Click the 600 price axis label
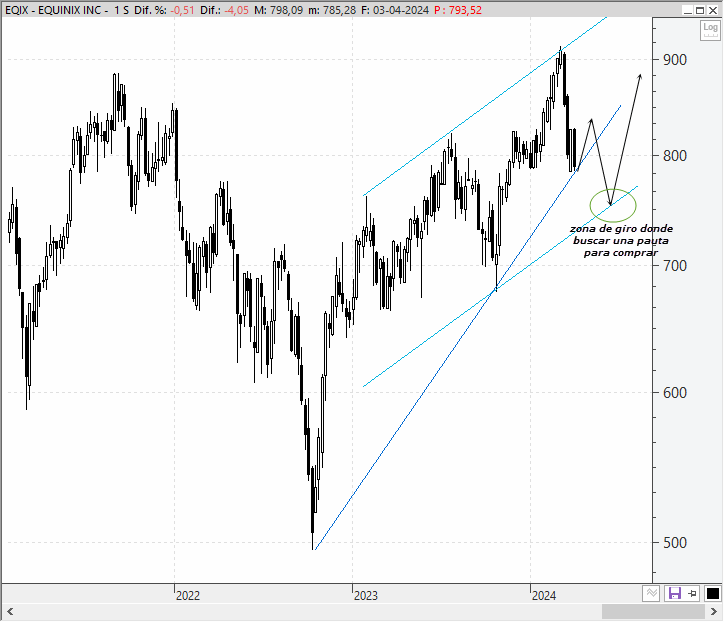The image size is (724, 622). pyautogui.click(x=675, y=393)
